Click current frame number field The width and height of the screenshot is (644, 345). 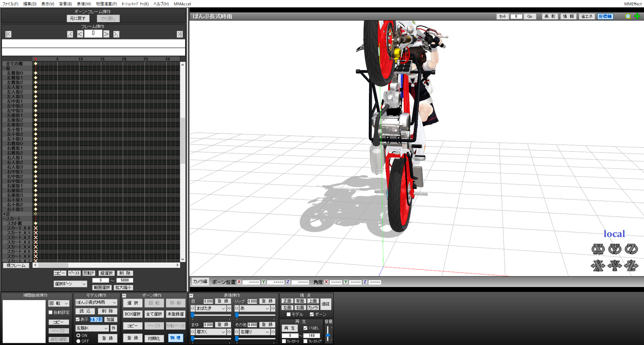(93, 33)
